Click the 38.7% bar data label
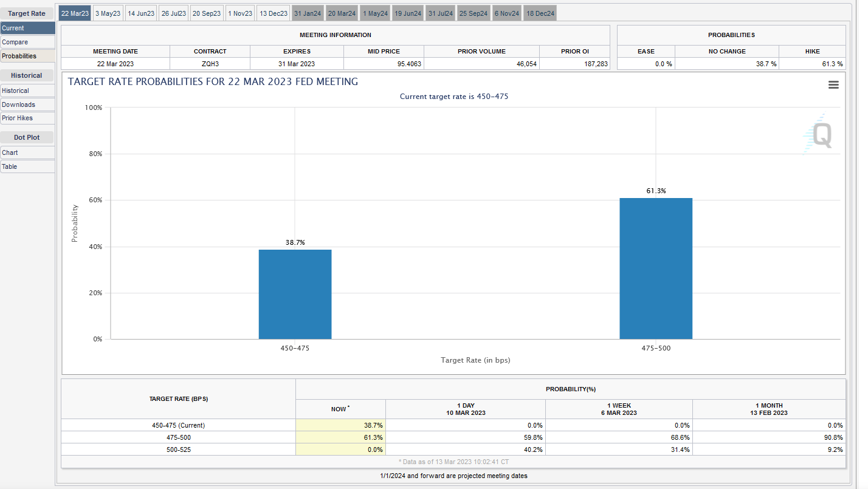868x489 pixels. click(x=295, y=242)
